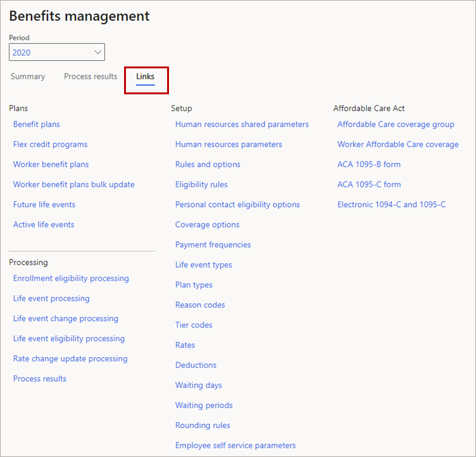Open Employee self service parameters
The width and height of the screenshot is (476, 457).
click(235, 446)
